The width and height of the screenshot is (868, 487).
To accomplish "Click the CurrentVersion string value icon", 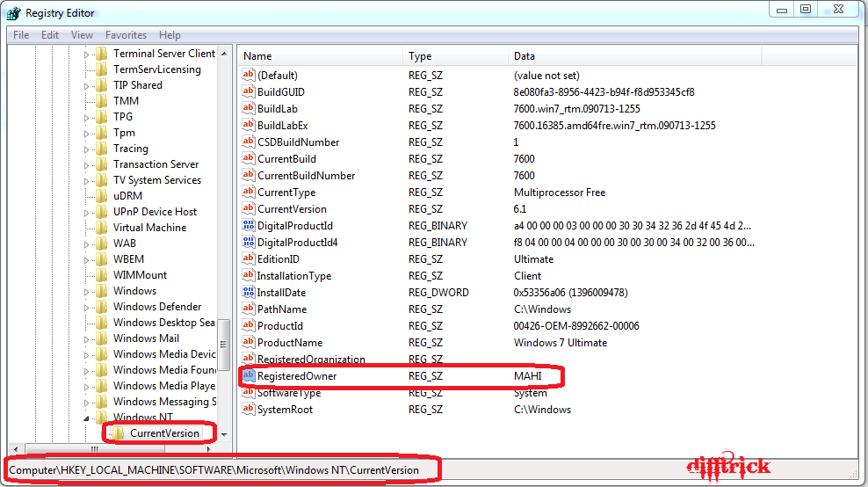I will point(249,208).
